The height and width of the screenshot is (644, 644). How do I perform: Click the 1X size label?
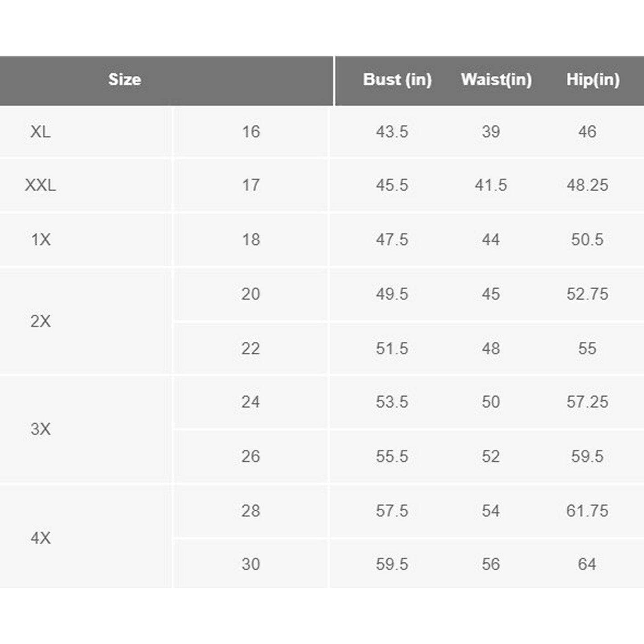[40, 240]
